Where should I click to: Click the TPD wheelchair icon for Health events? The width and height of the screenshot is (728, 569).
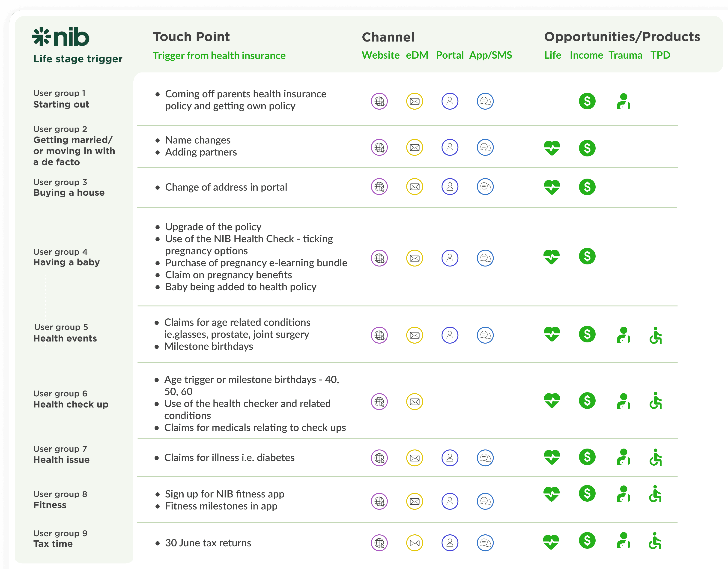coord(656,335)
